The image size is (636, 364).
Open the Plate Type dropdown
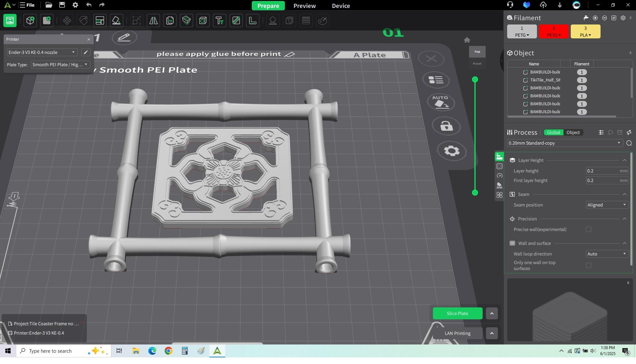click(60, 65)
